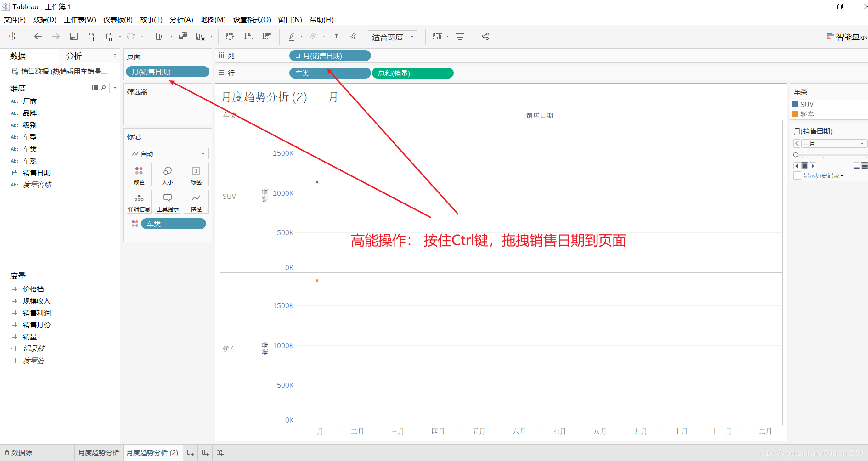Switch to 月度趋势分析 sheet tab

coord(99,453)
